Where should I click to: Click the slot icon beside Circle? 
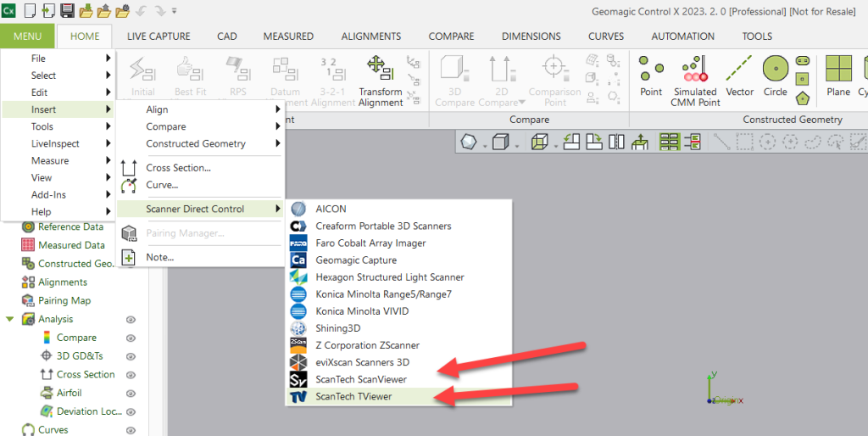coord(803,60)
